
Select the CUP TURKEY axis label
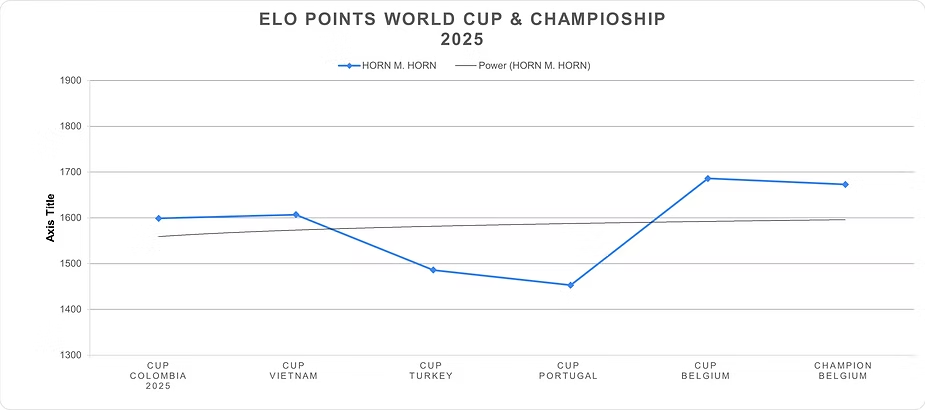pos(433,370)
